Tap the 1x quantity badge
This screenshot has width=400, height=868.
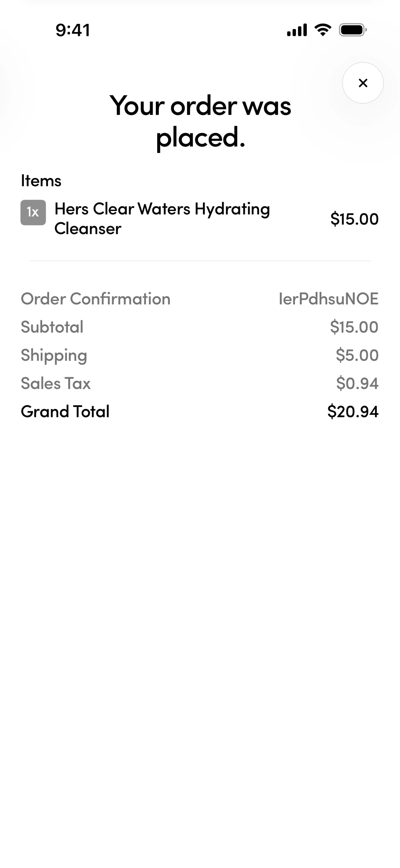33,212
